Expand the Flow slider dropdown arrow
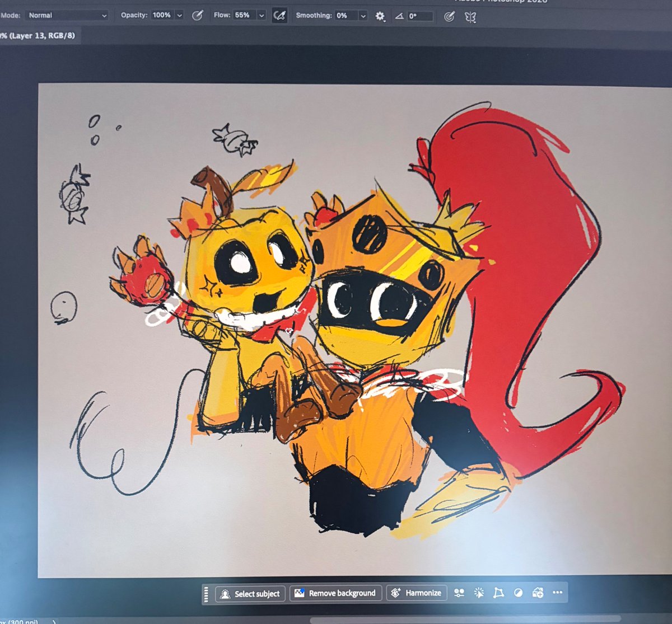672x624 pixels. pos(262,16)
